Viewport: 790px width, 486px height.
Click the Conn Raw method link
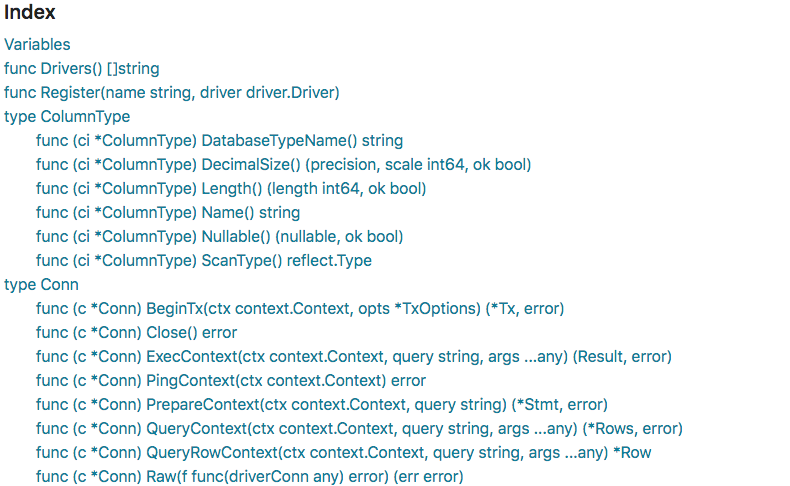click(249, 476)
